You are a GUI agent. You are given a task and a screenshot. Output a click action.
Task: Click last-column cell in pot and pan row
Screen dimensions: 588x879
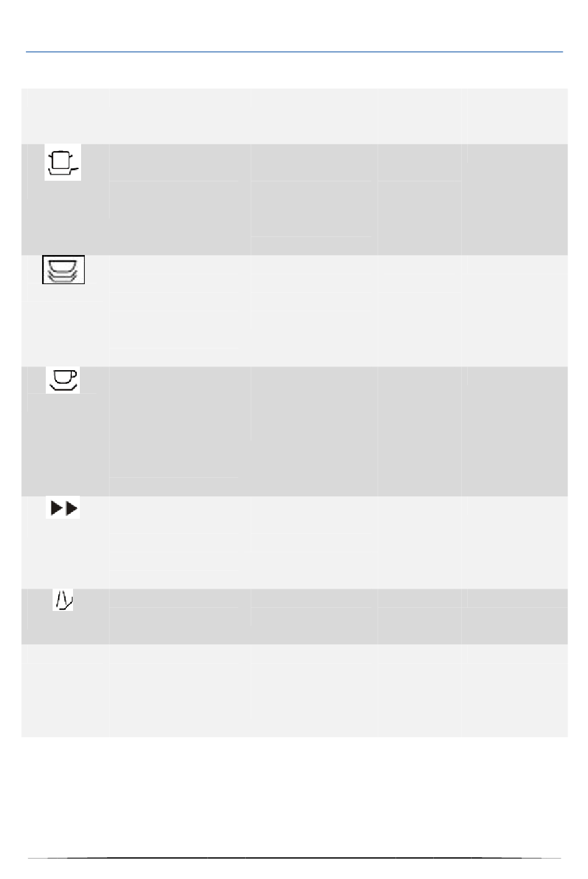click(514, 199)
